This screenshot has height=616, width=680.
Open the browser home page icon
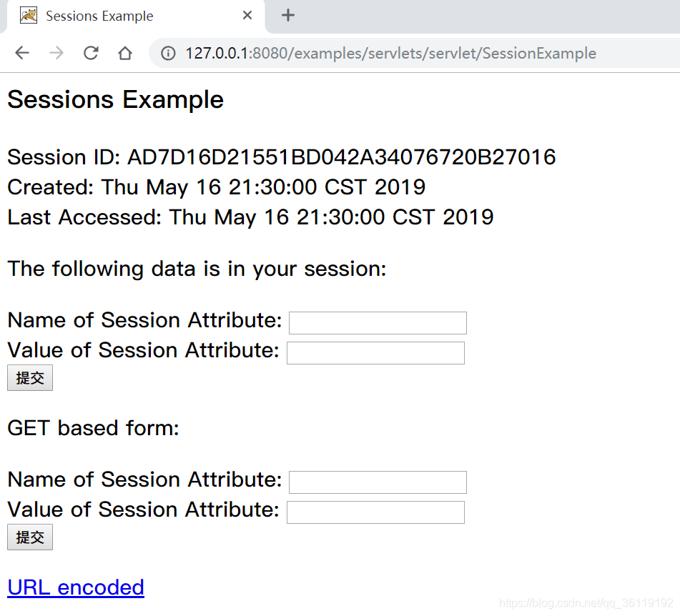[x=124, y=53]
